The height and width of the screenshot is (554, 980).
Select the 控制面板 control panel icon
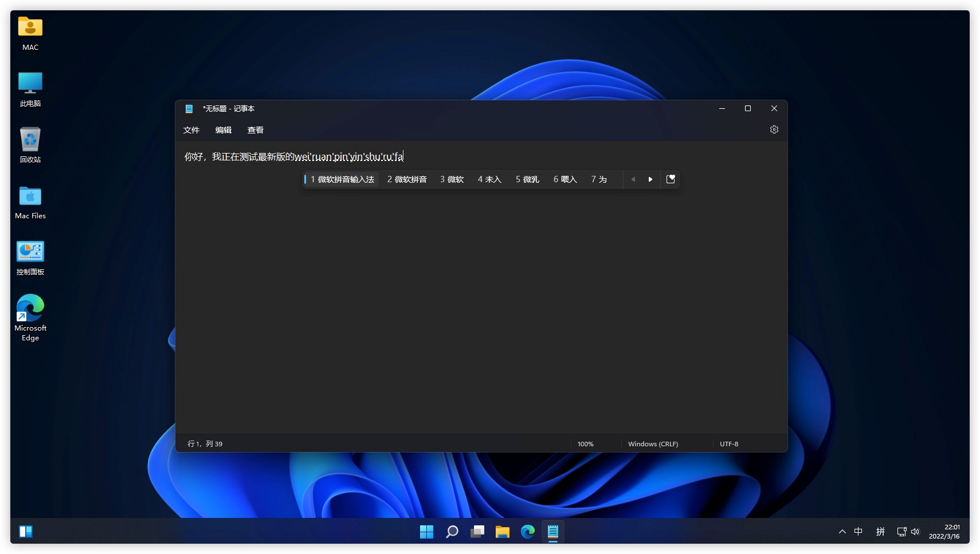tap(30, 258)
